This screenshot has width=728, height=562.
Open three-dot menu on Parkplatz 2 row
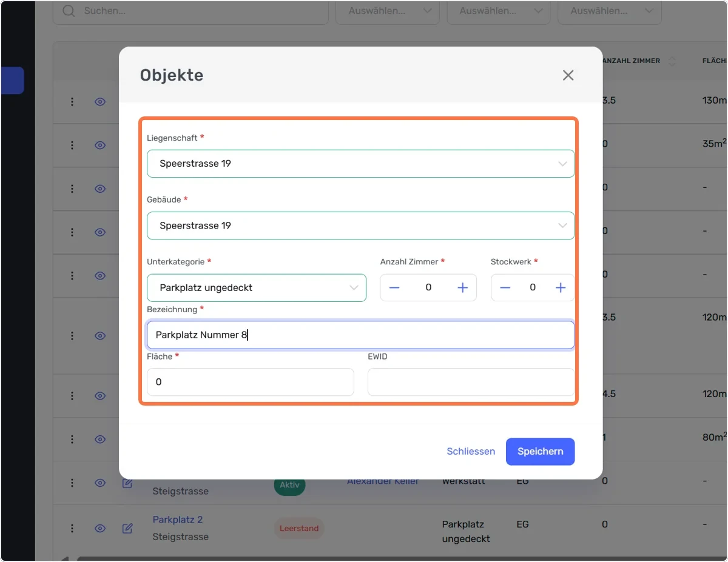72,528
